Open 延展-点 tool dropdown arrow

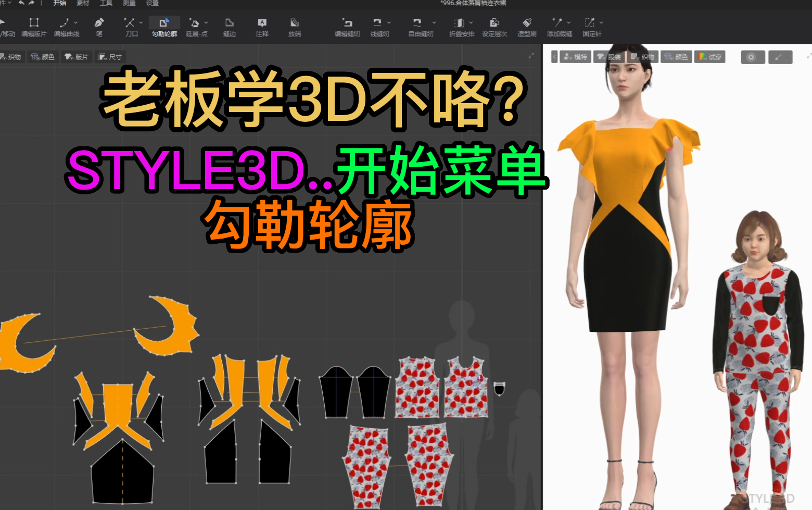206,22
